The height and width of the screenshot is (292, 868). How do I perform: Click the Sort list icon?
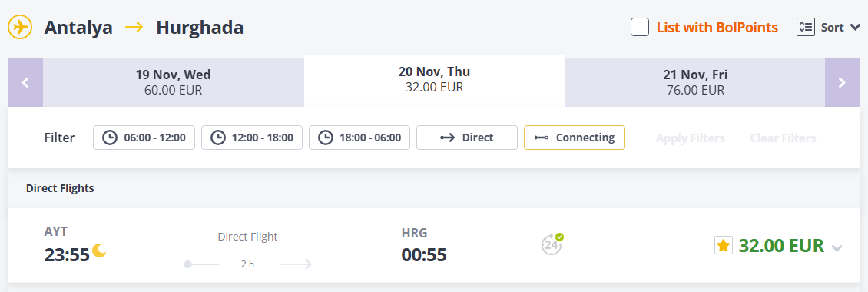(806, 27)
